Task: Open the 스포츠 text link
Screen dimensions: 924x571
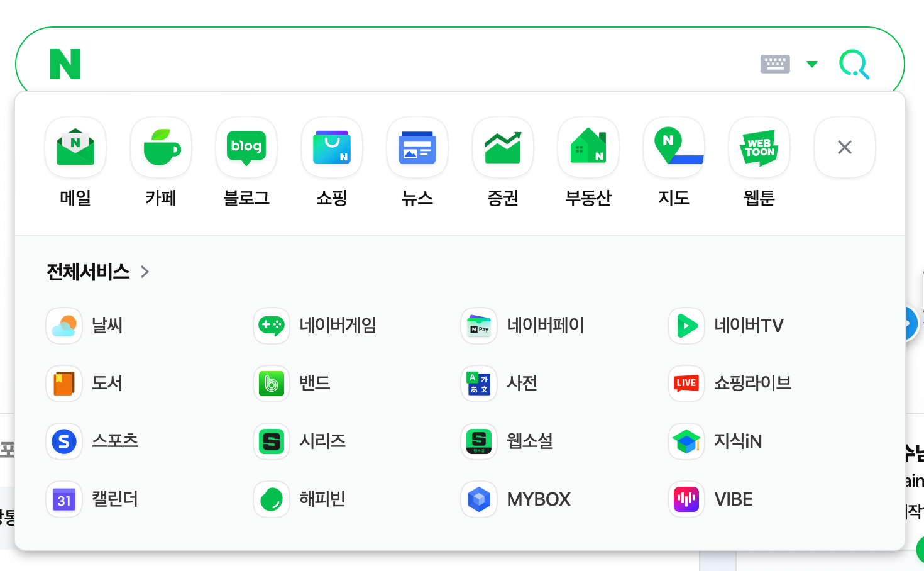Action: point(115,441)
